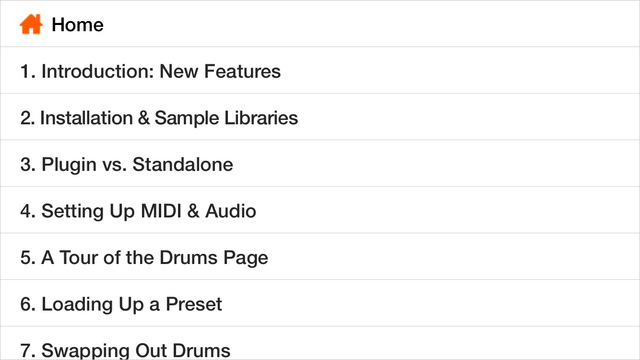Open Installation & Sample Libraries chapter

coord(320,117)
